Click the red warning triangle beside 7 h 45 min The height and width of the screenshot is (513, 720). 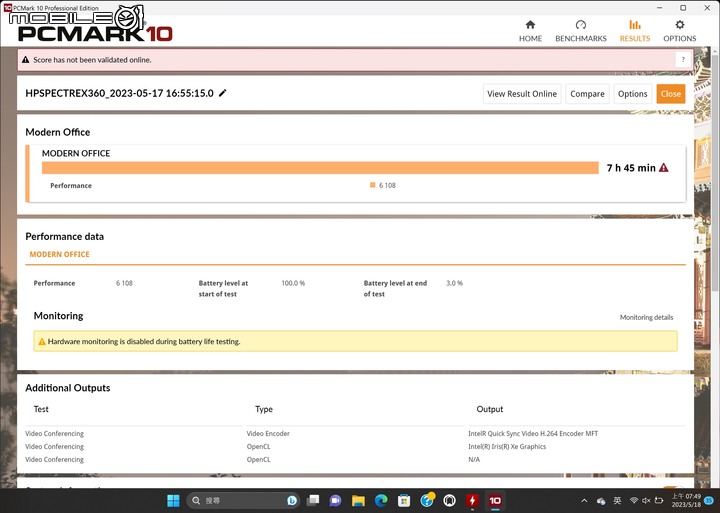pyautogui.click(x=664, y=168)
